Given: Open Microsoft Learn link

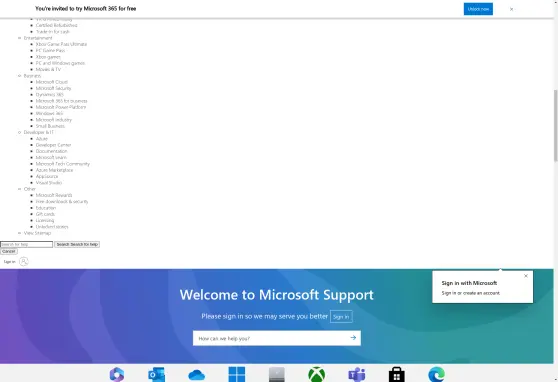Looking at the screenshot, I should (51, 157).
